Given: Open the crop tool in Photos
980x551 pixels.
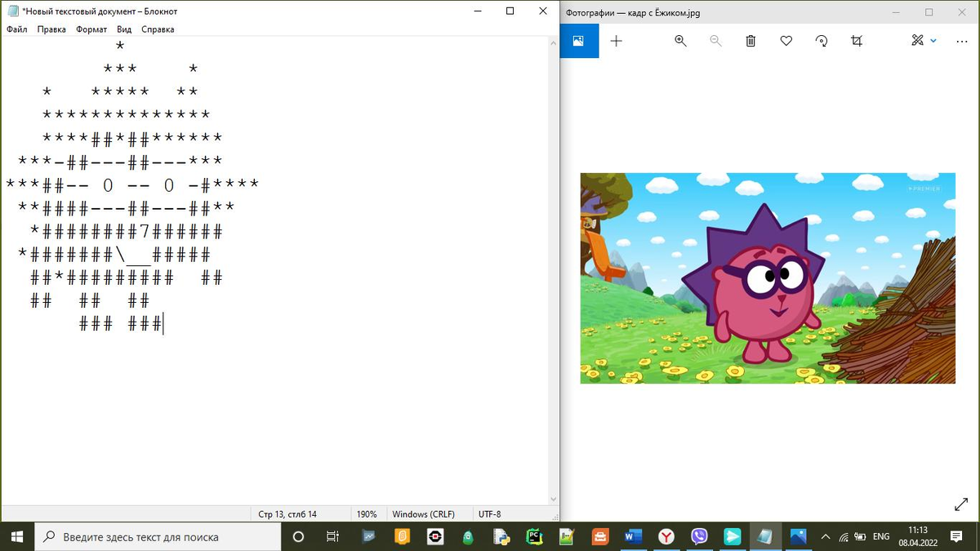Looking at the screenshot, I should click(x=857, y=41).
